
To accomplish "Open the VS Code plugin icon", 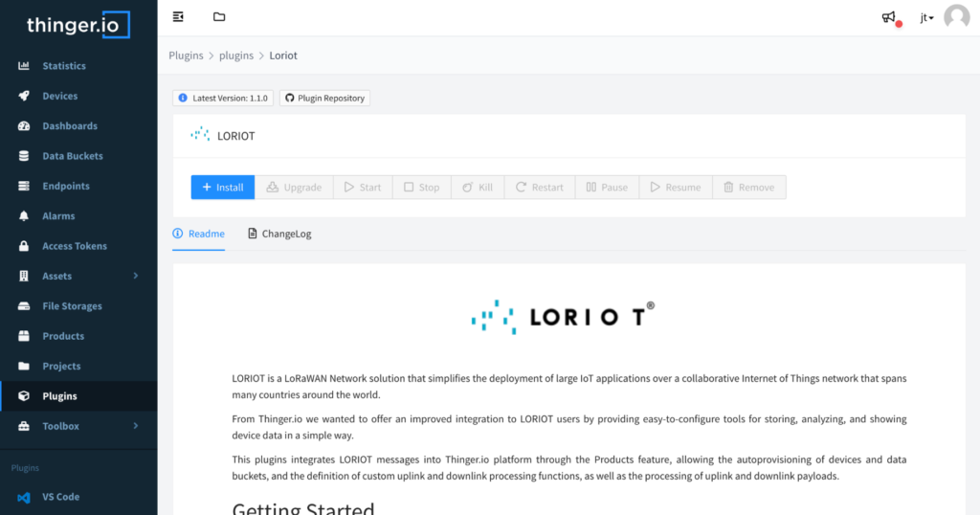I will (24, 497).
